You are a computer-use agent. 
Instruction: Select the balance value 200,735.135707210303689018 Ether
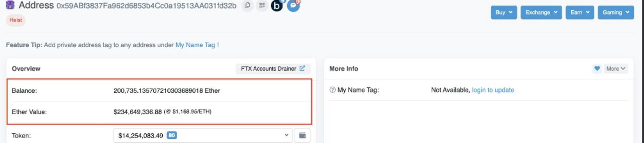(x=167, y=91)
